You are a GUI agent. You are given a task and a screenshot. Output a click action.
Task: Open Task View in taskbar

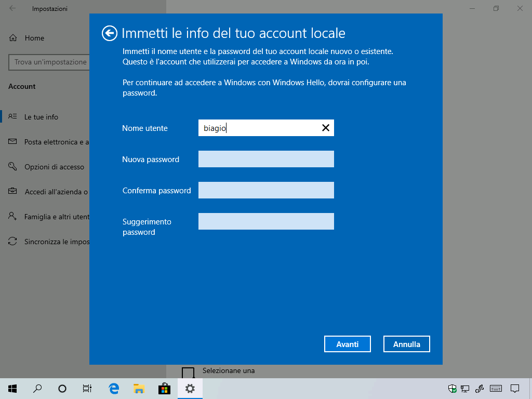87,388
